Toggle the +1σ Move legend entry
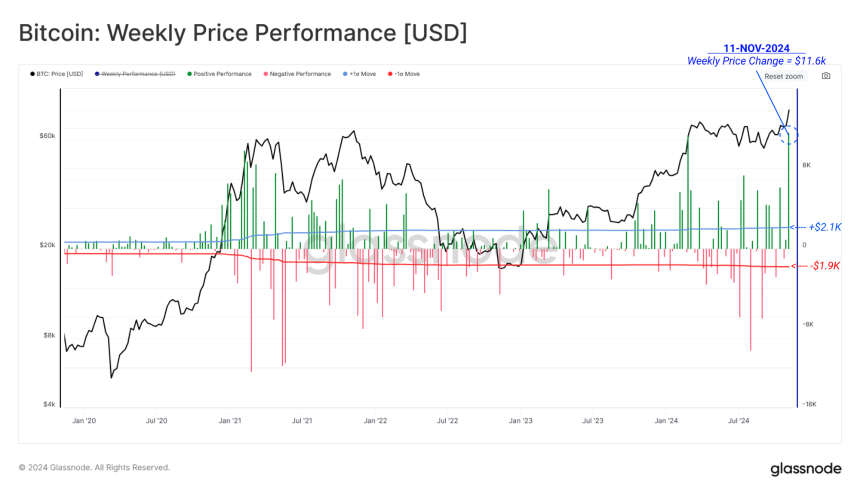Screen dimensions: 860x495 pos(359,73)
